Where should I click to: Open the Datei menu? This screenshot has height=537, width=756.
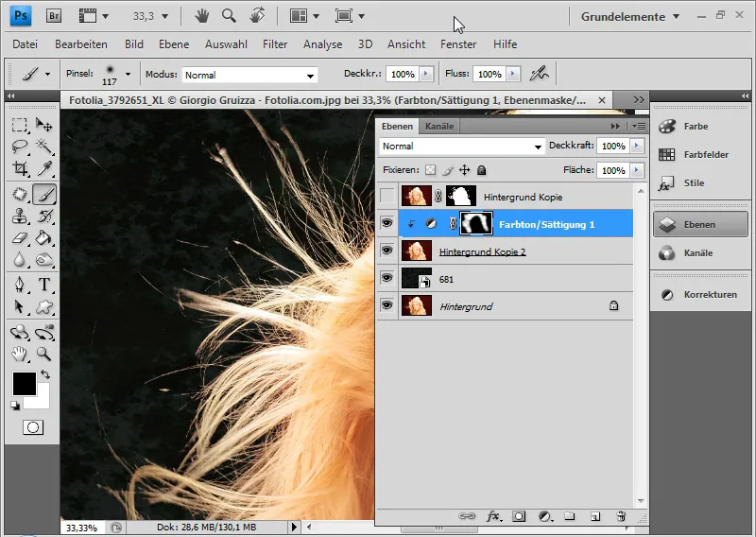point(26,44)
